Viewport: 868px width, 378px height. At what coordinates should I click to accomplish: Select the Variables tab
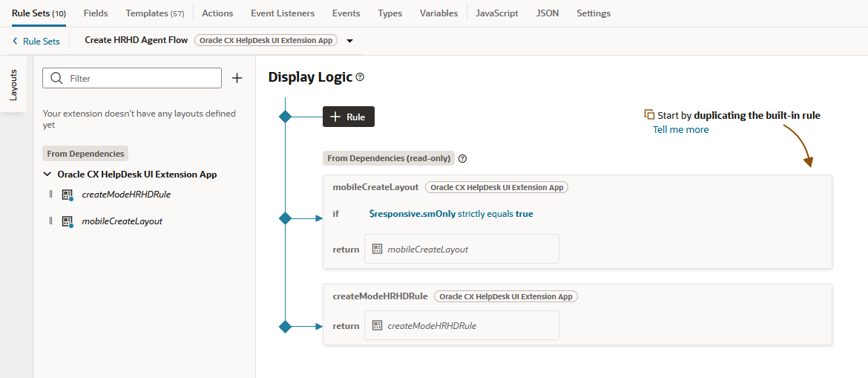pos(439,13)
